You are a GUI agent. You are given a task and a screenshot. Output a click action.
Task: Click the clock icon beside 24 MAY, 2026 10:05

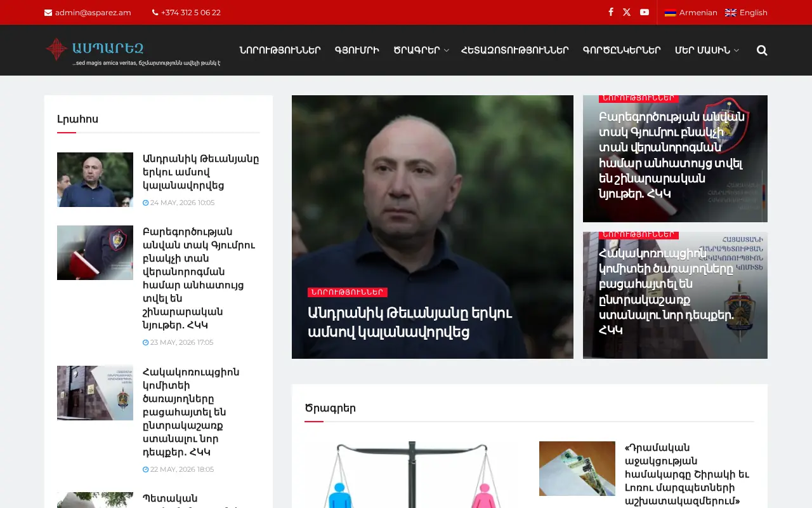[x=145, y=203]
